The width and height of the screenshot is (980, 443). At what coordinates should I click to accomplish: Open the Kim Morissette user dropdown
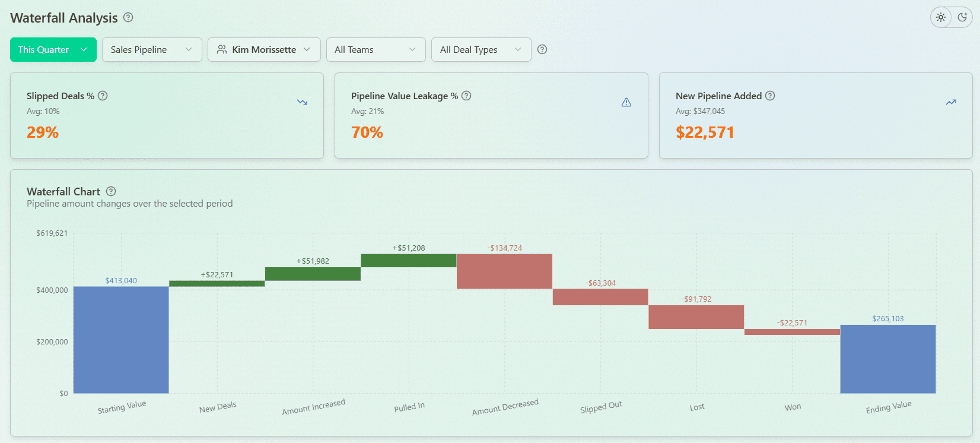(x=264, y=50)
